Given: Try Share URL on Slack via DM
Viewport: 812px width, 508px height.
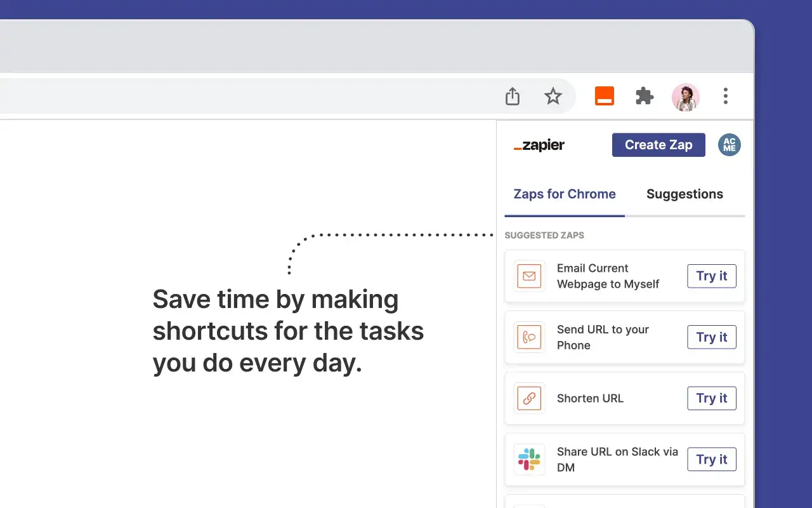Looking at the screenshot, I should (x=711, y=459).
